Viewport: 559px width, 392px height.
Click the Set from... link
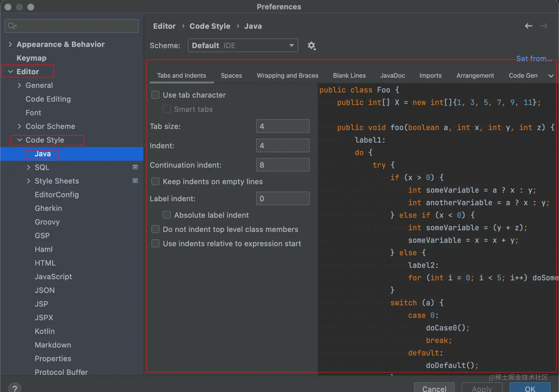(x=534, y=58)
